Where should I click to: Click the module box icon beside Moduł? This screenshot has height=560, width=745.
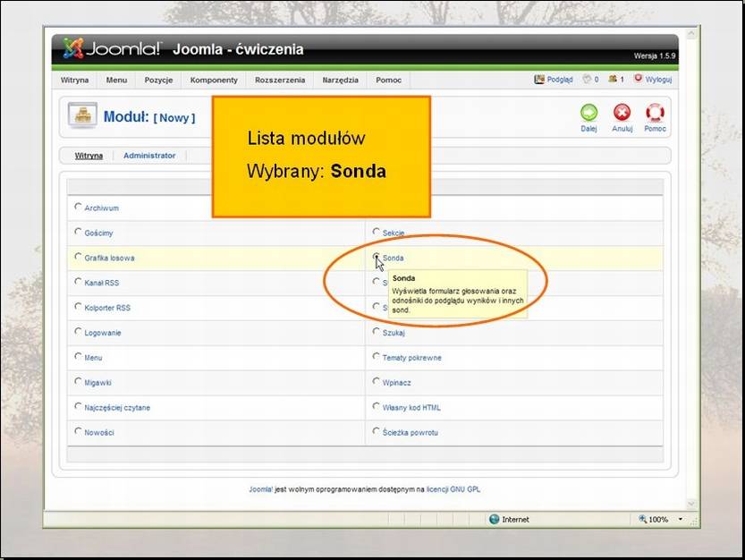click(x=82, y=115)
